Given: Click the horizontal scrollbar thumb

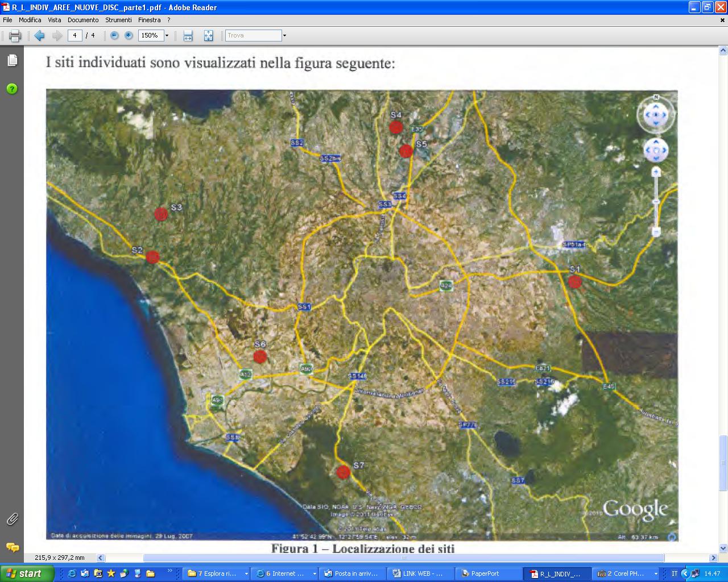Looking at the screenshot, I should point(404,558).
